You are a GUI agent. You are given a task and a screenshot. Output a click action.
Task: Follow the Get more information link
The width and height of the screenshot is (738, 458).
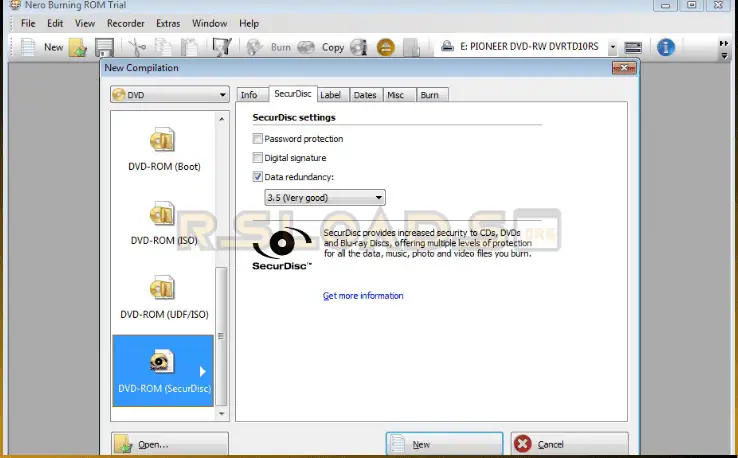(x=363, y=296)
